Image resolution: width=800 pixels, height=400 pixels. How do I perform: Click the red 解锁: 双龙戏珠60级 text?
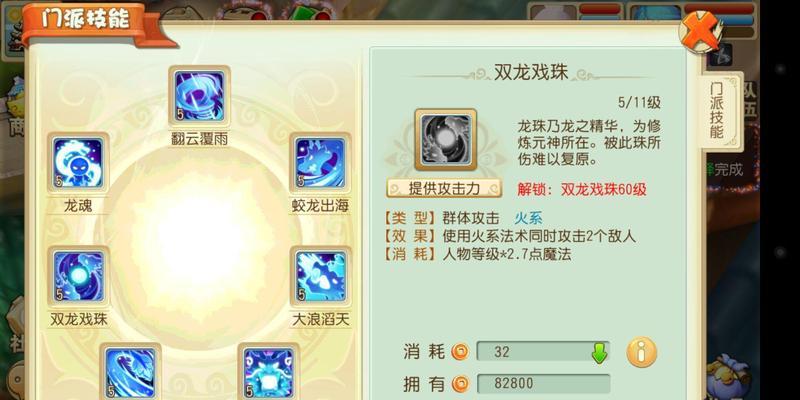point(582,190)
